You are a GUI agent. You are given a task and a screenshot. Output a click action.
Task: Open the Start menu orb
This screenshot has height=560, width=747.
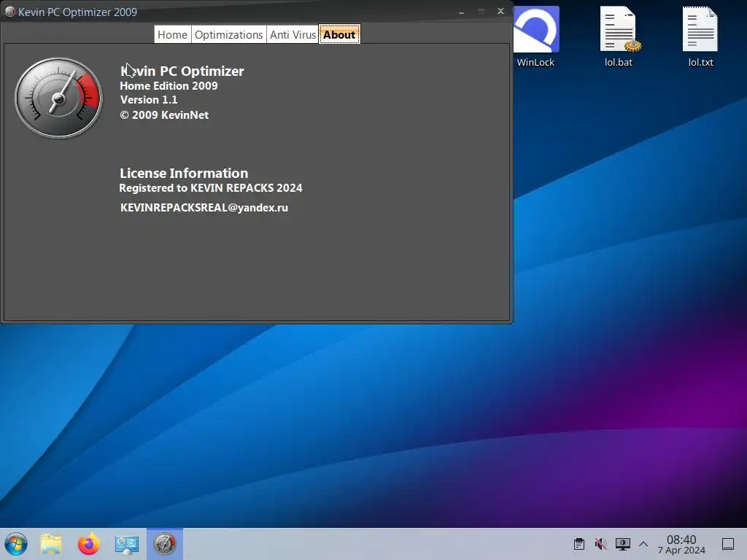click(x=16, y=544)
